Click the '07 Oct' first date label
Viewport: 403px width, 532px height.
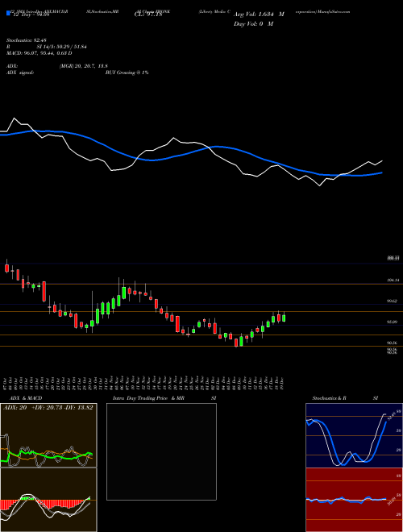pos(6,382)
